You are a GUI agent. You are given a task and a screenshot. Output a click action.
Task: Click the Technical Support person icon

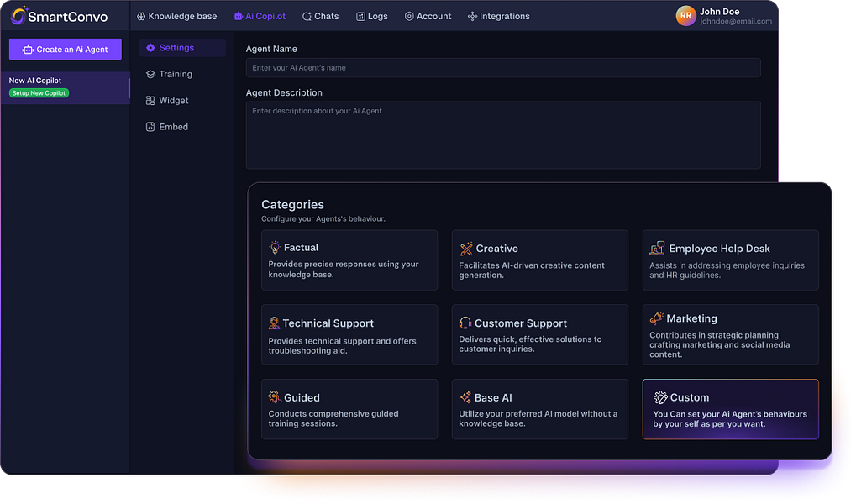pos(274,323)
